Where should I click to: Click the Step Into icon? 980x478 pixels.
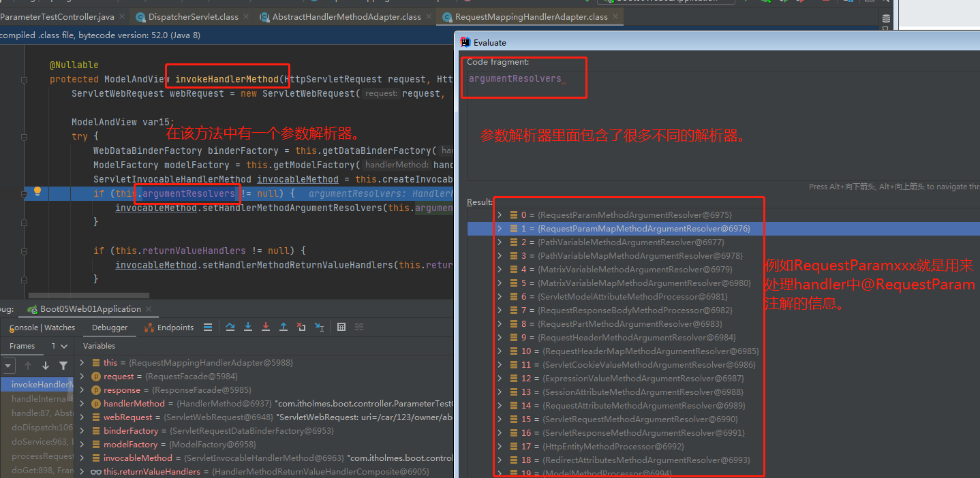pyautogui.click(x=247, y=327)
